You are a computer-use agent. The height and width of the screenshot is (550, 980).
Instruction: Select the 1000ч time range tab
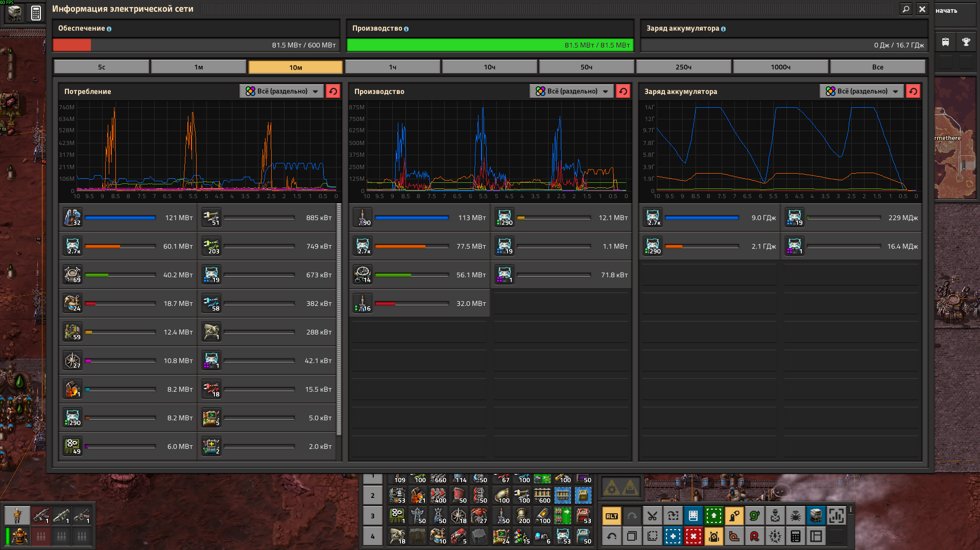(x=781, y=67)
